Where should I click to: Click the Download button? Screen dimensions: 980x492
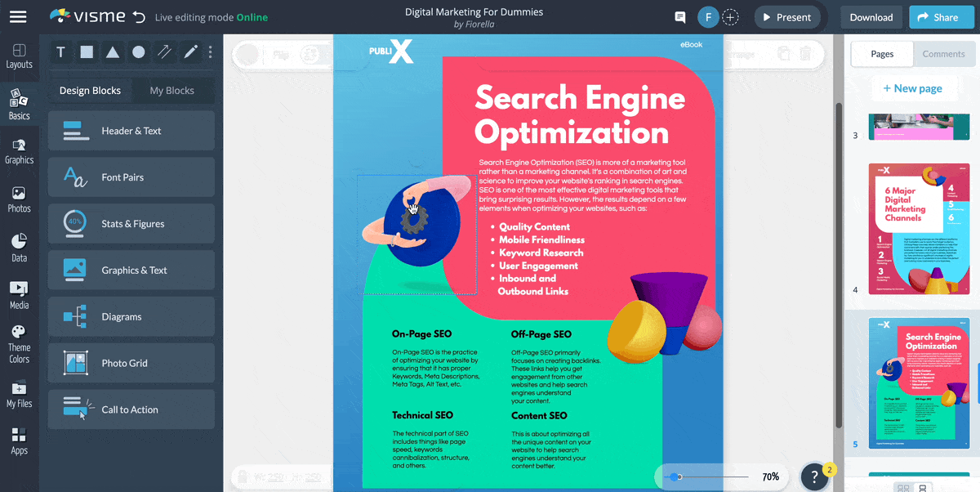871,17
